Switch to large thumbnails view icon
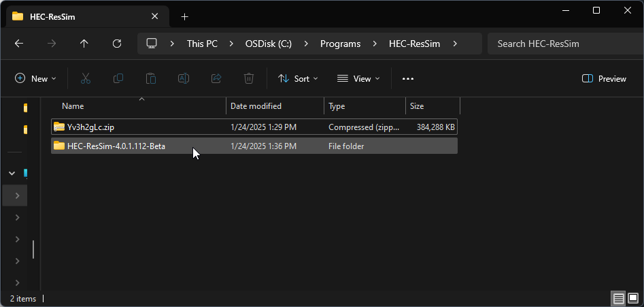644x307 pixels. tap(633, 298)
